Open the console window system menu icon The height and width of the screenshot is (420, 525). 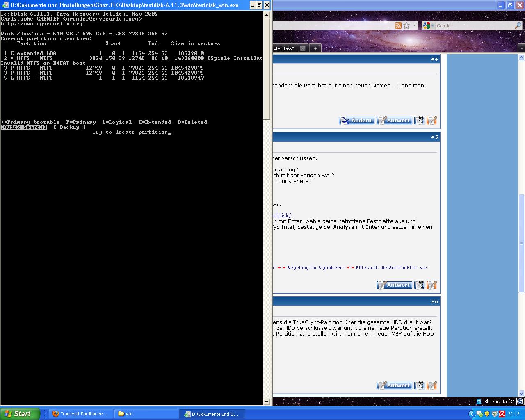pyautogui.click(x=5, y=5)
